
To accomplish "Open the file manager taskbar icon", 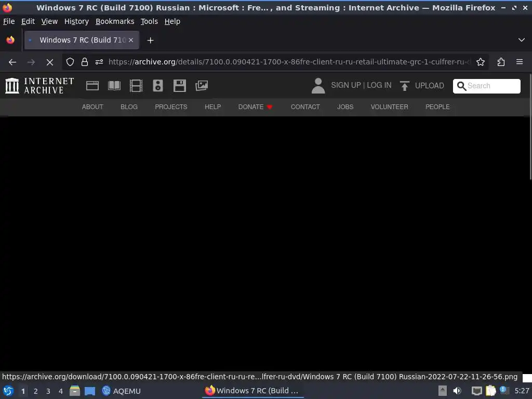I will pos(75,391).
